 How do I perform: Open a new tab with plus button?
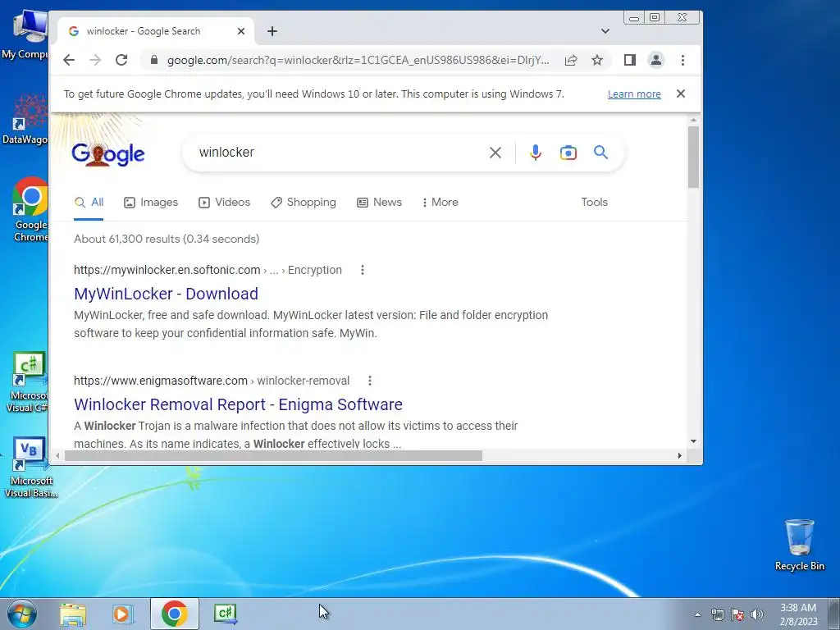click(x=272, y=31)
